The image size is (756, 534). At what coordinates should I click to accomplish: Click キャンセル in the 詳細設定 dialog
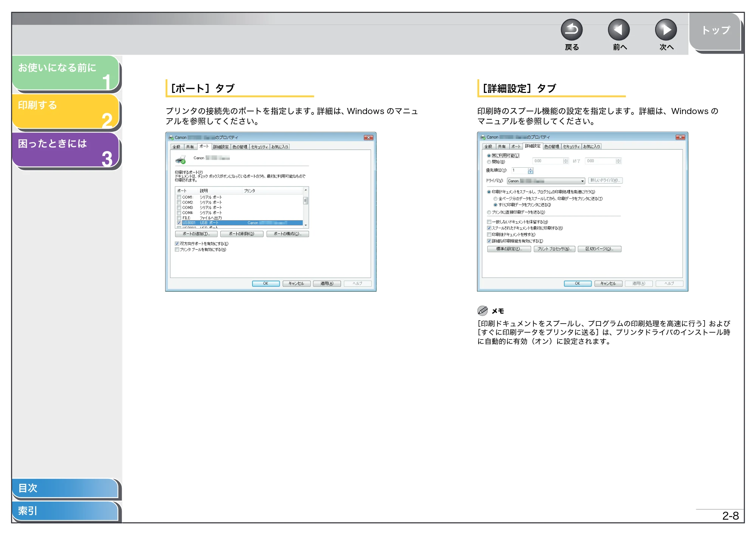(608, 284)
